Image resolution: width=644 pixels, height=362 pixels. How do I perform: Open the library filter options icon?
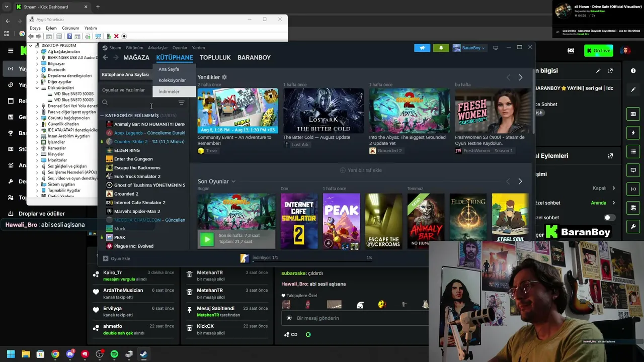pyautogui.click(x=181, y=103)
